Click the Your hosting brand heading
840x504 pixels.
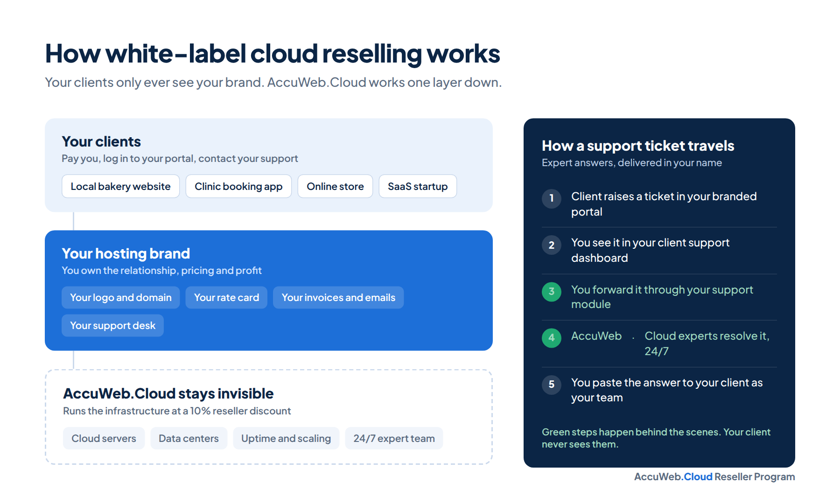[126, 253]
